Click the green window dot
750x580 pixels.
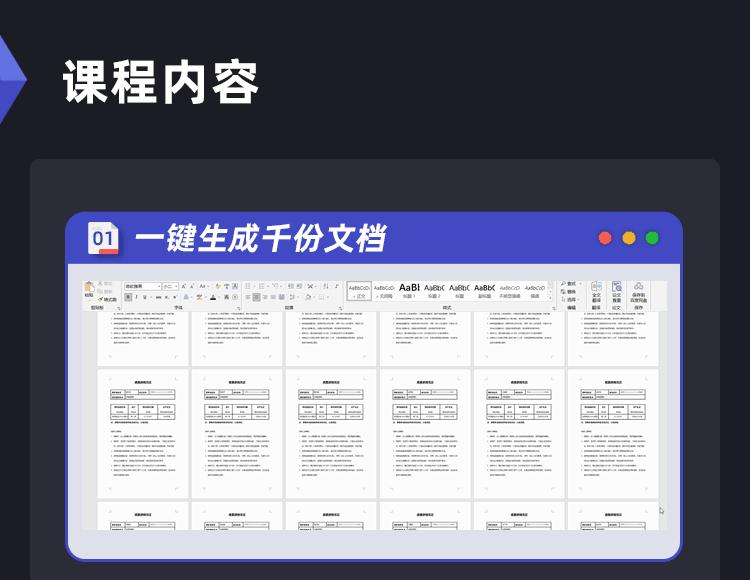(652, 238)
